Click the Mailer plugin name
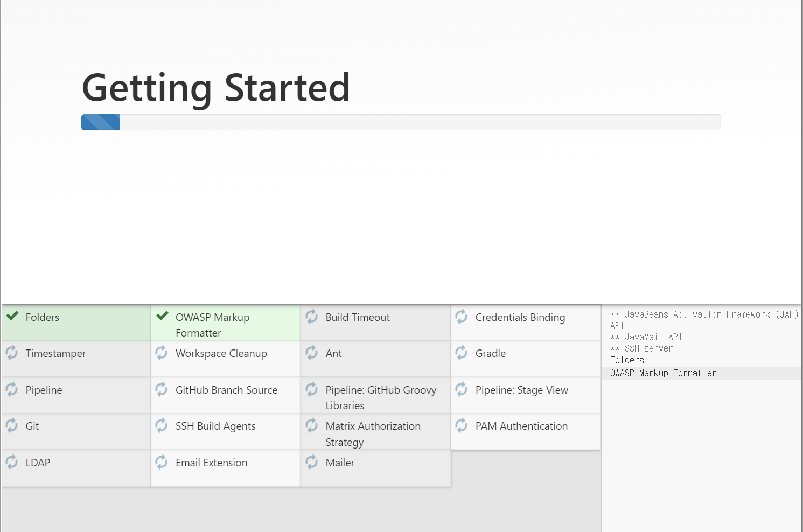The width and height of the screenshot is (803, 532). click(x=340, y=463)
